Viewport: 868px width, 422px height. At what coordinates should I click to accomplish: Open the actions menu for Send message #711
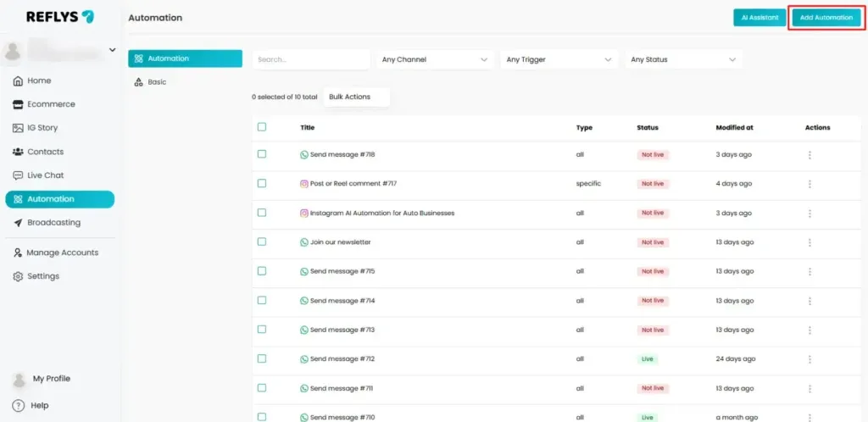pyautogui.click(x=810, y=388)
